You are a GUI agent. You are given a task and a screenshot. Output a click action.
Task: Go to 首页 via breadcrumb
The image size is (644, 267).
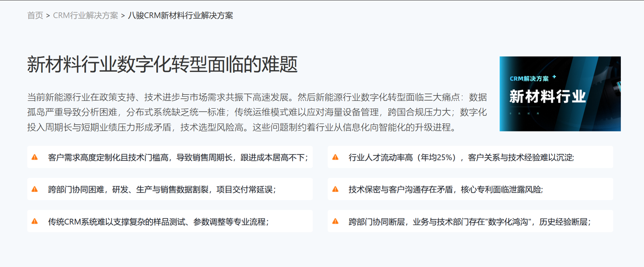[x=35, y=16]
